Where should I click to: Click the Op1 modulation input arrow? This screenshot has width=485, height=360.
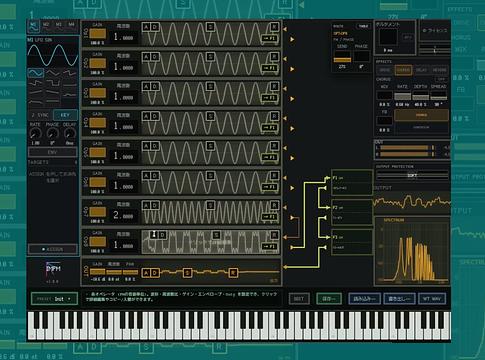point(285,29)
